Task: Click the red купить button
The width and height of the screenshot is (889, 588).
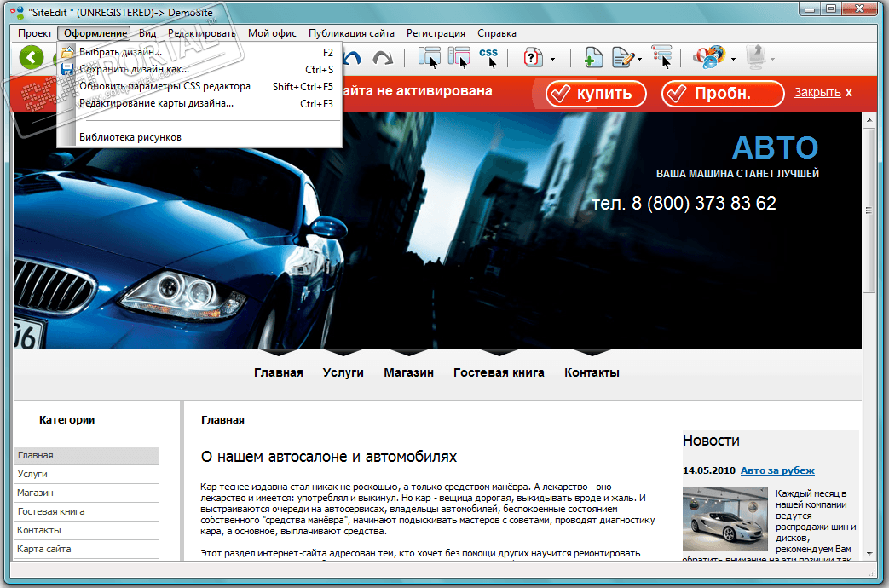Action: tap(596, 94)
